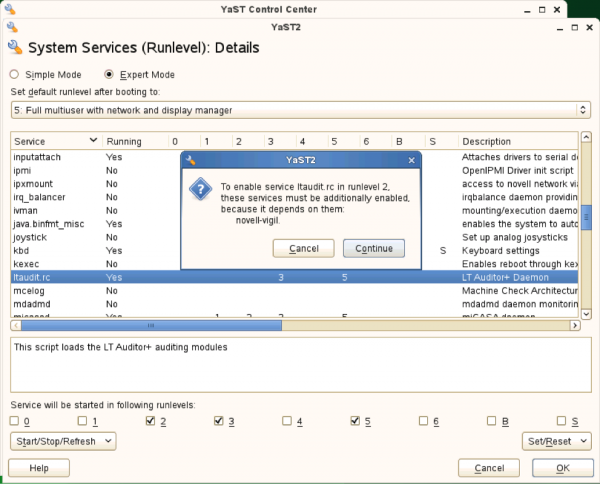Click the Help button

click(39, 468)
